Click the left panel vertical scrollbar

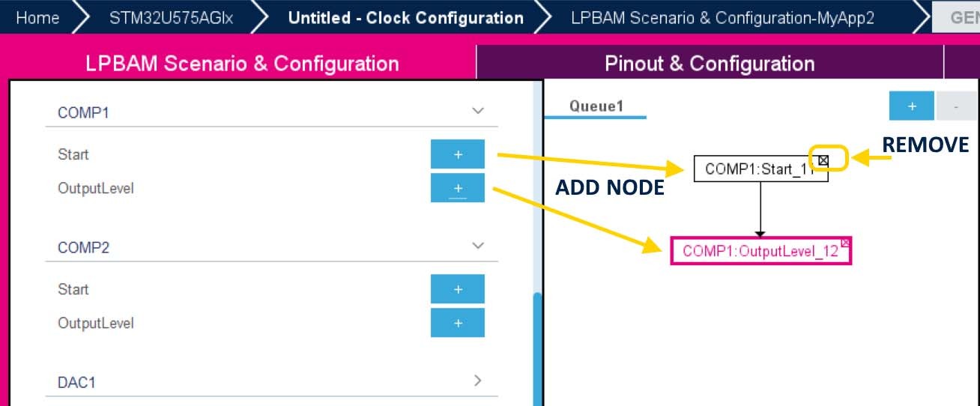pyautogui.click(x=536, y=349)
